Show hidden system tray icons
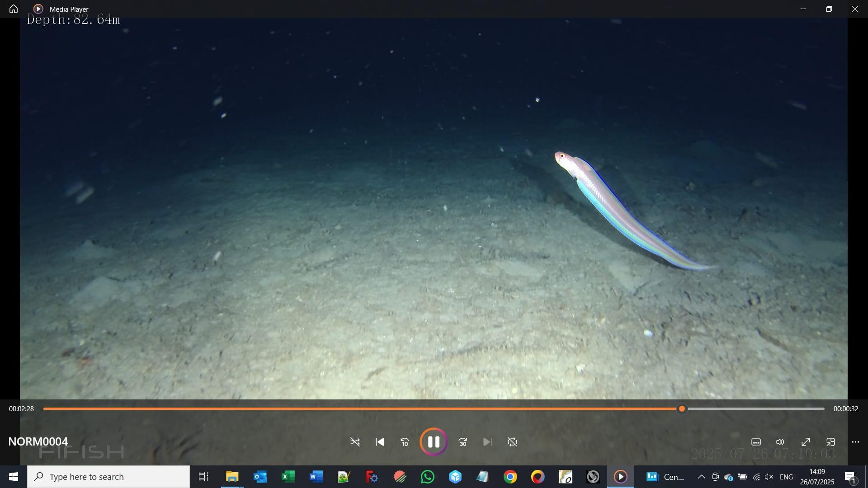 (x=701, y=477)
